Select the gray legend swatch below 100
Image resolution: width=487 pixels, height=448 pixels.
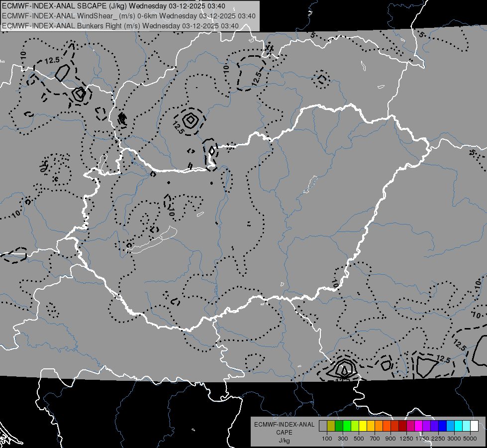323,426
